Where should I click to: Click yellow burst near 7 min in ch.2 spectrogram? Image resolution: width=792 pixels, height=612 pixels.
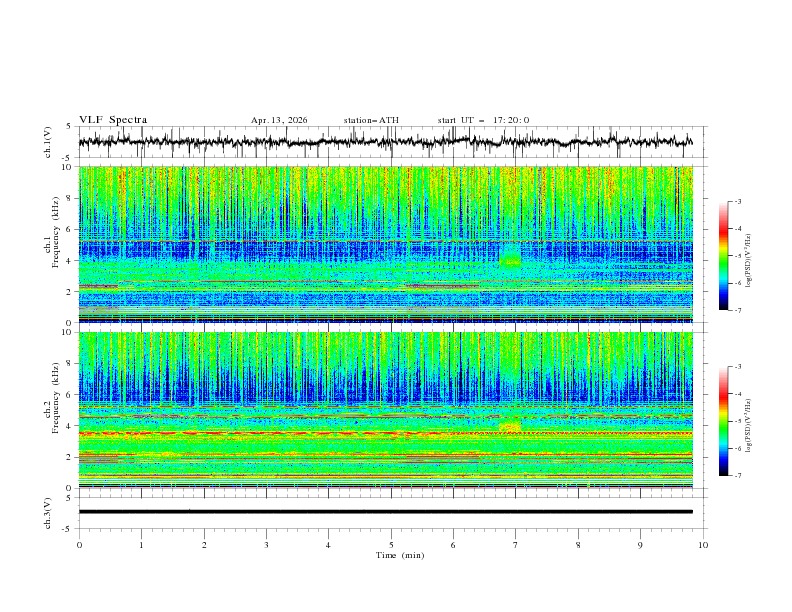(510, 425)
